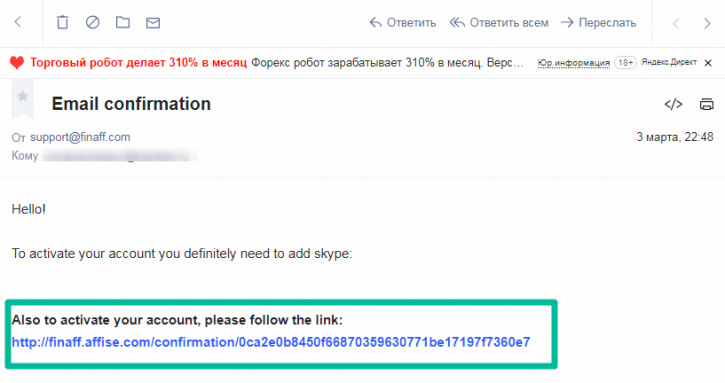Click sender address support@finaff.com
The height and width of the screenshot is (383, 725).
80,137
